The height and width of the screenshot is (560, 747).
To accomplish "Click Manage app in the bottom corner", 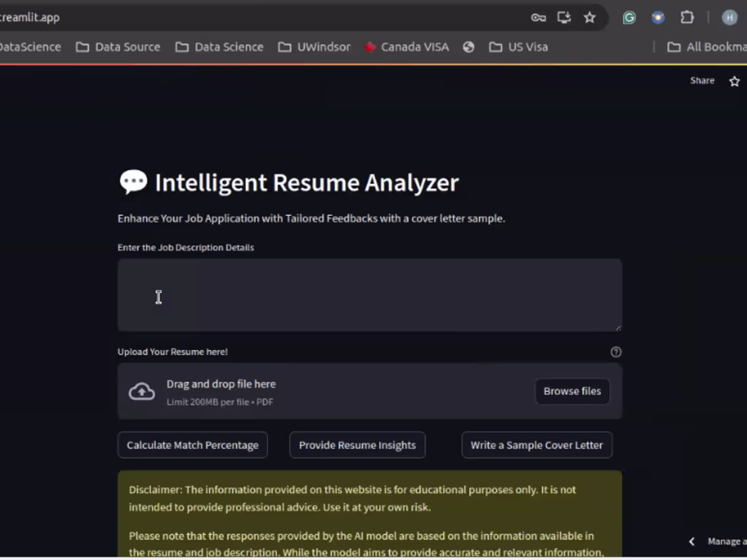I will 727,541.
